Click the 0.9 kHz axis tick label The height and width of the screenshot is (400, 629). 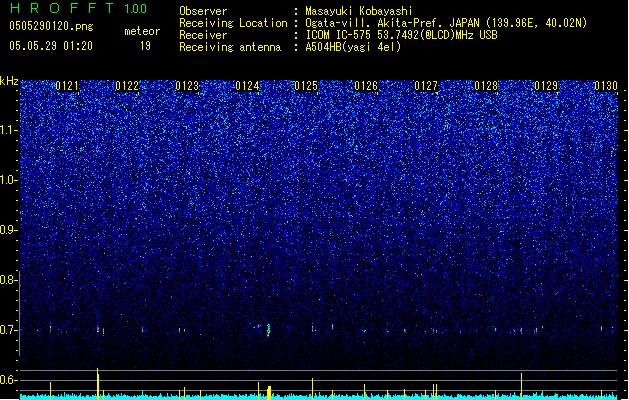click(x=8, y=230)
